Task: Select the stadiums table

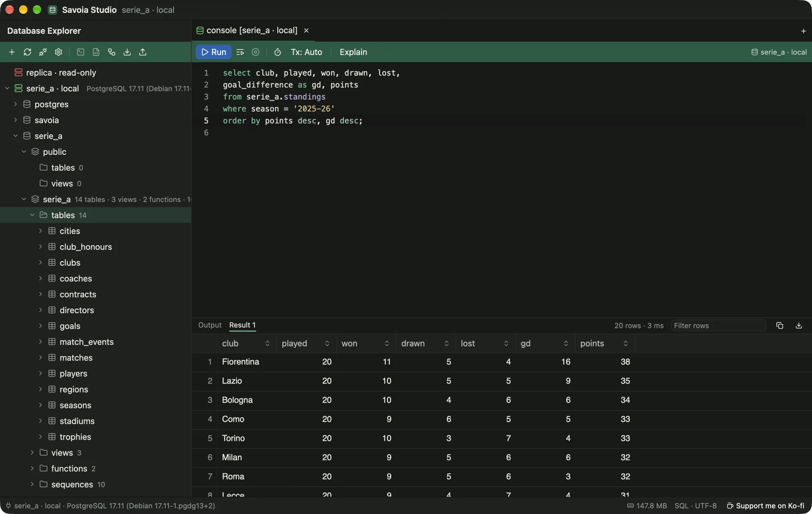Action: [x=95, y=421]
